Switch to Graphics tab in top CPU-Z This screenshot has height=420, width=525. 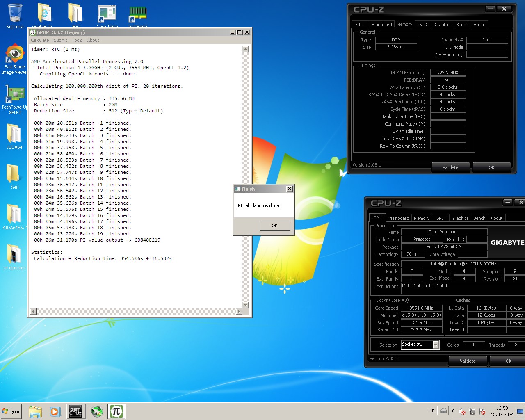pyautogui.click(x=443, y=25)
